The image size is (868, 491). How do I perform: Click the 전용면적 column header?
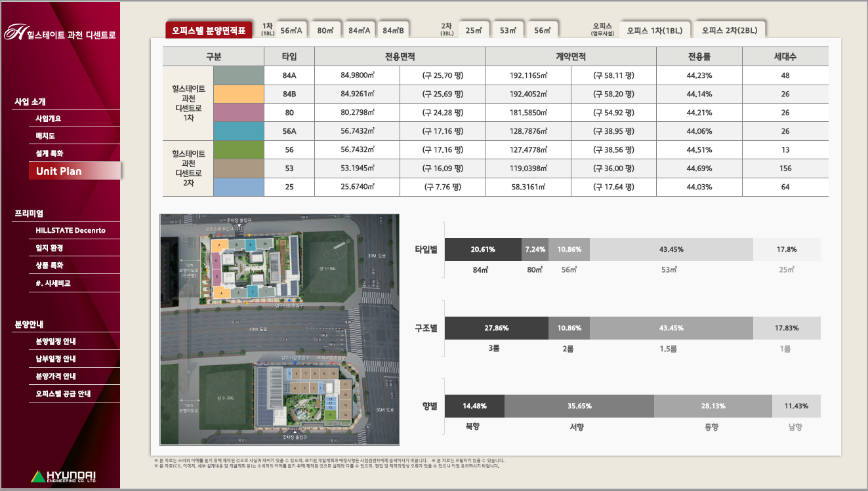click(x=400, y=57)
